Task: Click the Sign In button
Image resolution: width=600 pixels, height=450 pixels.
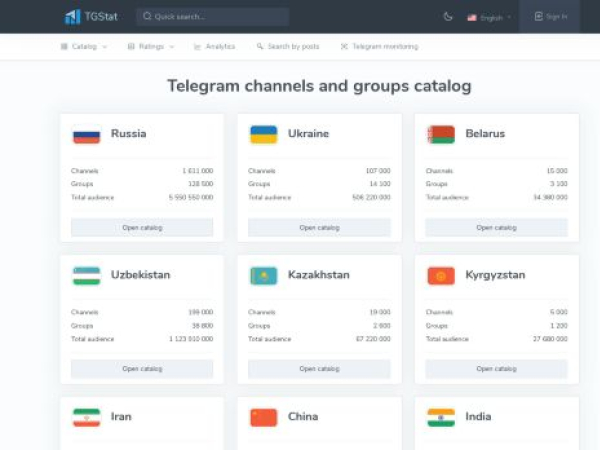Action: [x=549, y=16]
